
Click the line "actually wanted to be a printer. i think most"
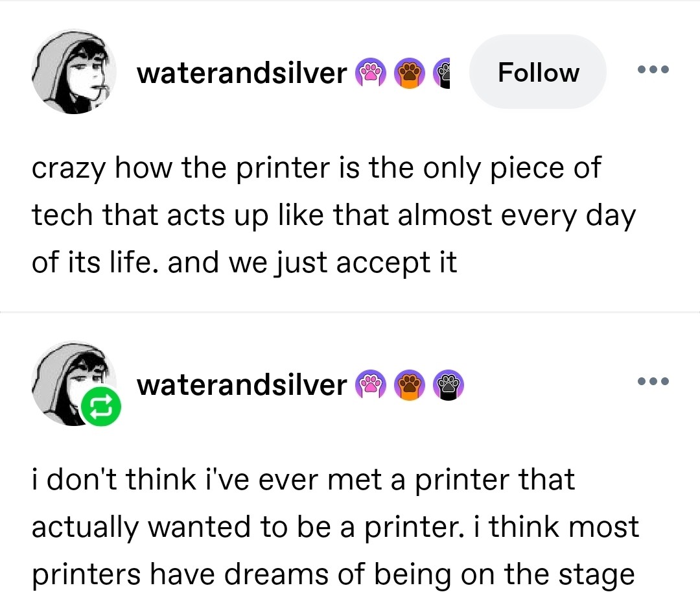click(x=335, y=527)
